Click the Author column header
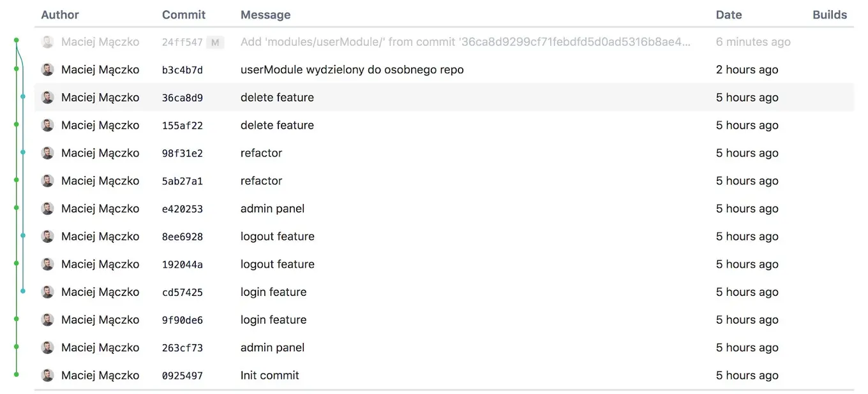 pyautogui.click(x=59, y=14)
